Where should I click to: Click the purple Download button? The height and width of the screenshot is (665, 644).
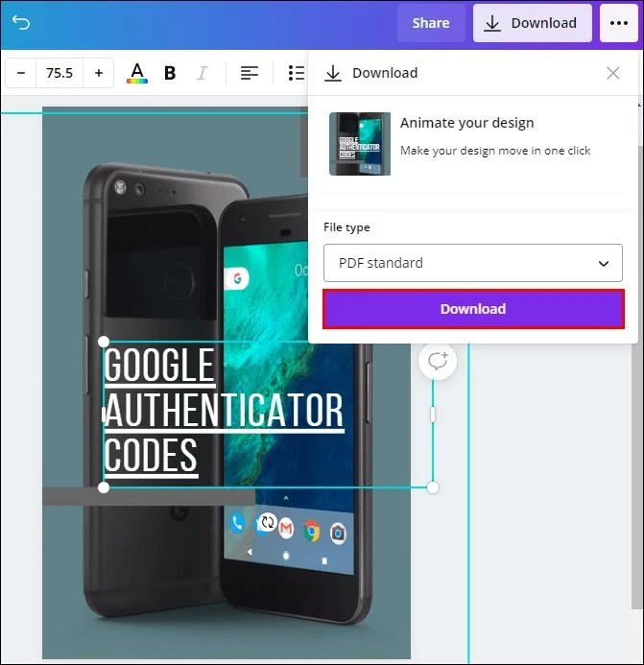pos(473,309)
